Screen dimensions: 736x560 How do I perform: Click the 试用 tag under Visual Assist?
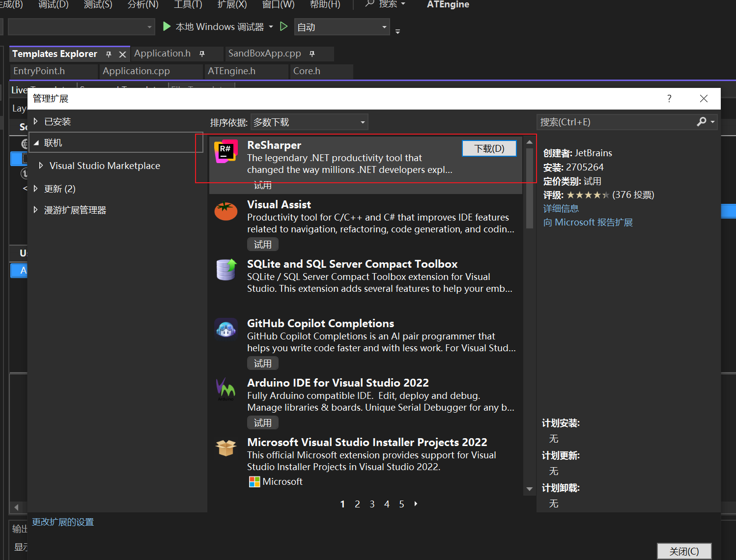tap(262, 245)
